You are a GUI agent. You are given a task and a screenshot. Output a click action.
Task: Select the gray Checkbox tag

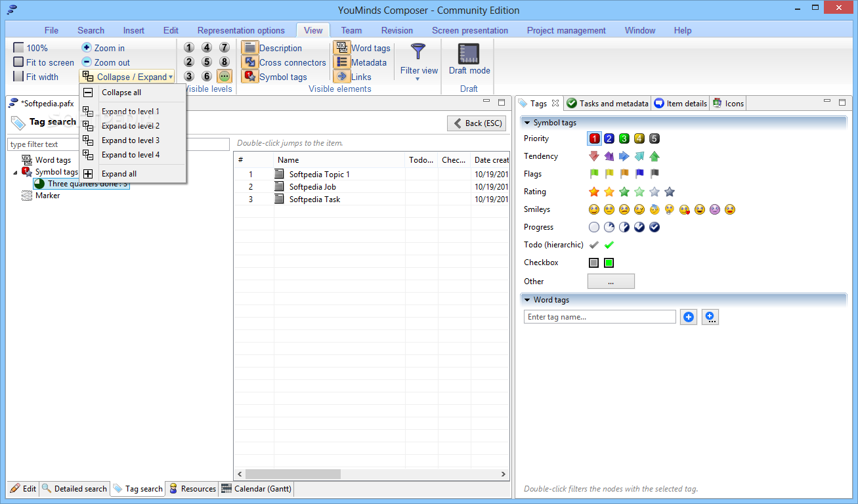click(x=594, y=262)
